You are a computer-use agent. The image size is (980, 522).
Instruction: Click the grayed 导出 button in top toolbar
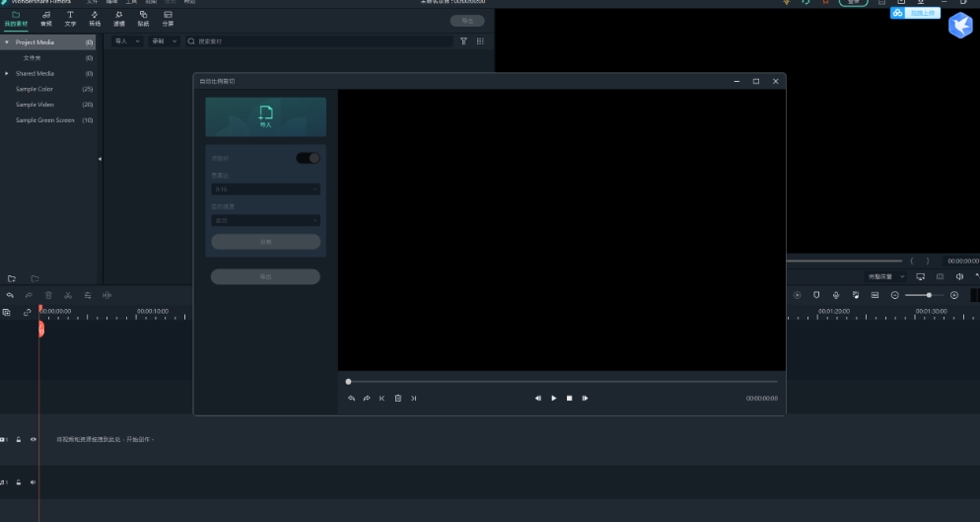point(467,21)
